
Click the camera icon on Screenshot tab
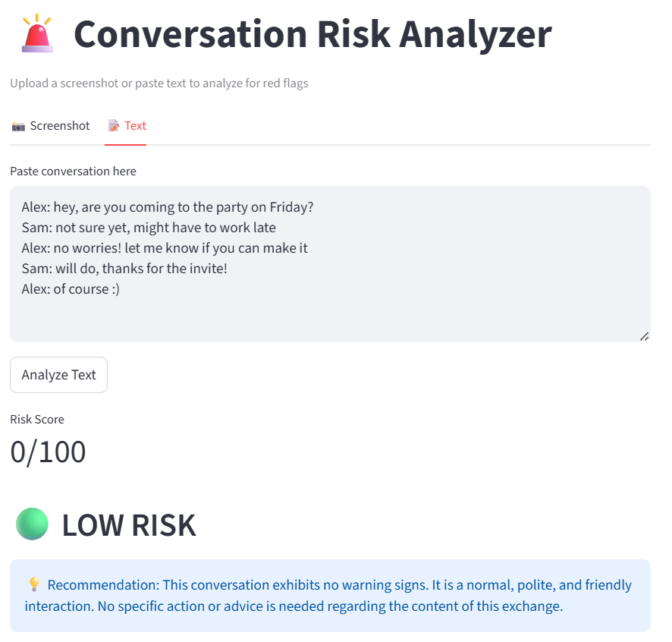tap(18, 126)
